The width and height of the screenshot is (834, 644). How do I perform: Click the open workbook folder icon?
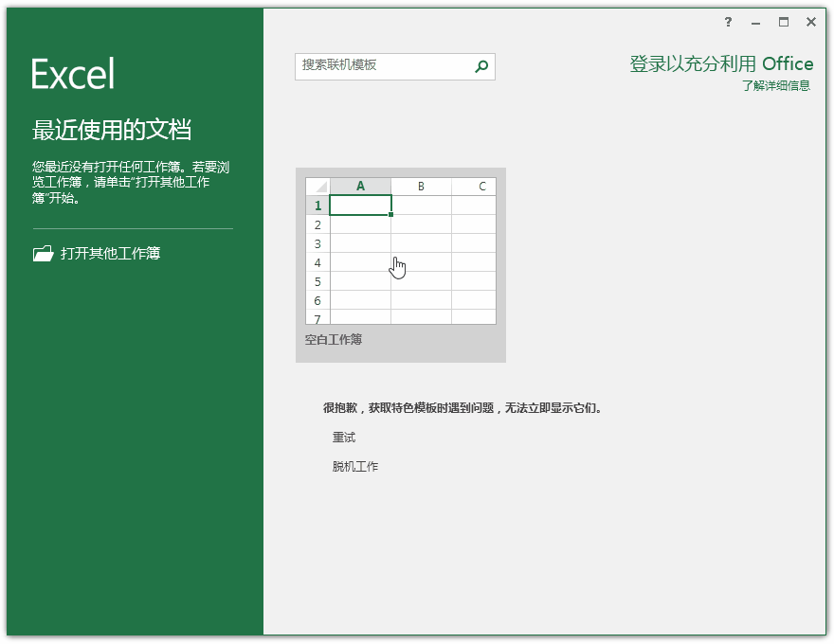pyautogui.click(x=42, y=254)
